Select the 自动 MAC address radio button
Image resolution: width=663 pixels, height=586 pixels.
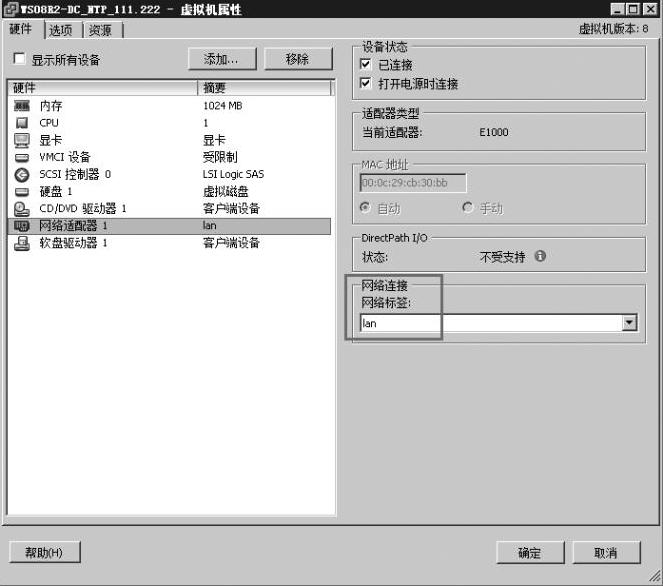[x=365, y=208]
